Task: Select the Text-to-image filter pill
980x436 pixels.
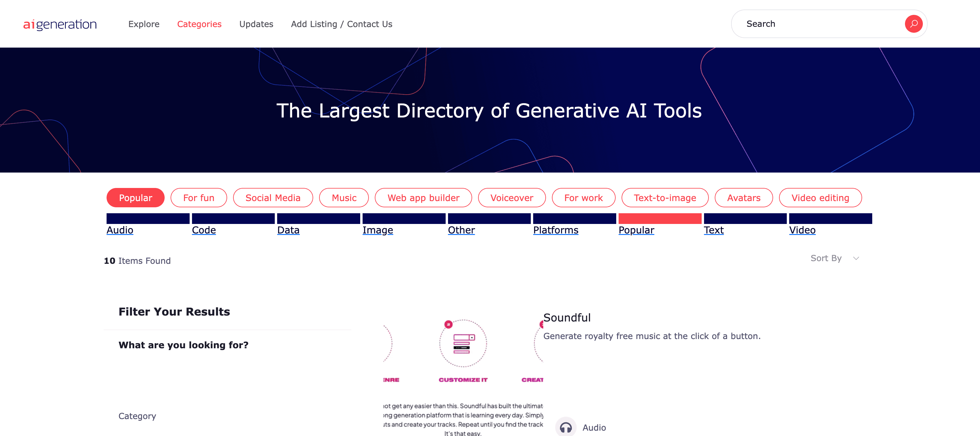Action: [x=665, y=198]
